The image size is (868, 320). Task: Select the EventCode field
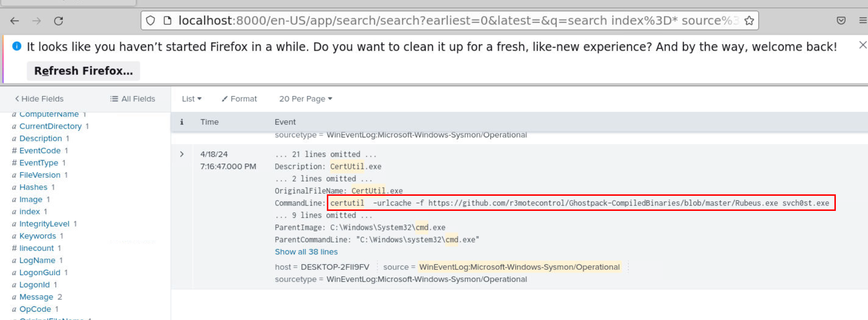pyautogui.click(x=40, y=151)
